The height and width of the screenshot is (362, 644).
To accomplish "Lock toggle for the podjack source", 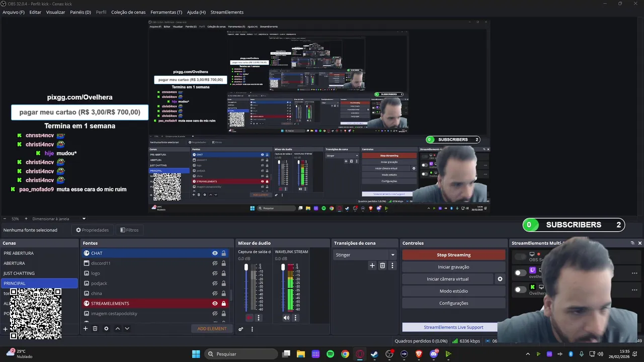I will click(223, 283).
